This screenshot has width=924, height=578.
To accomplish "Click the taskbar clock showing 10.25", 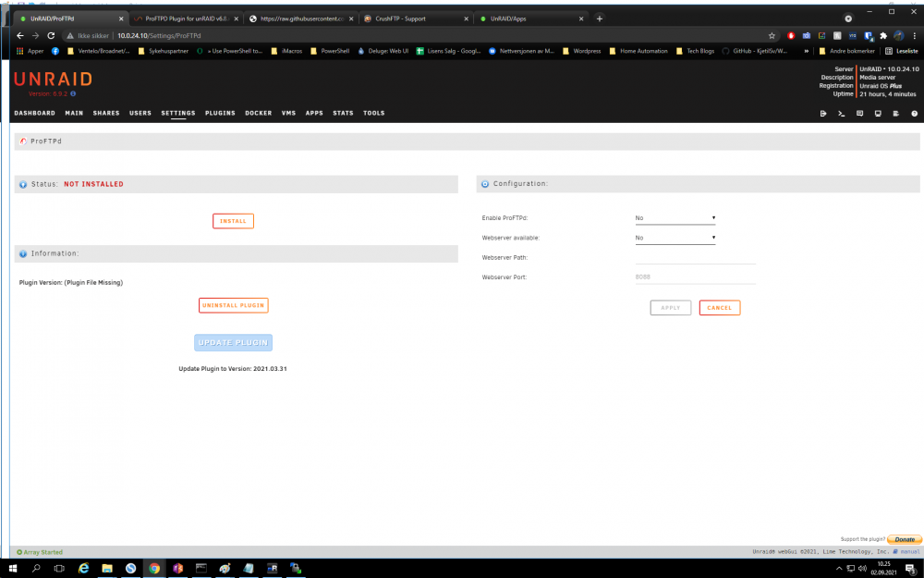I will point(884,569).
